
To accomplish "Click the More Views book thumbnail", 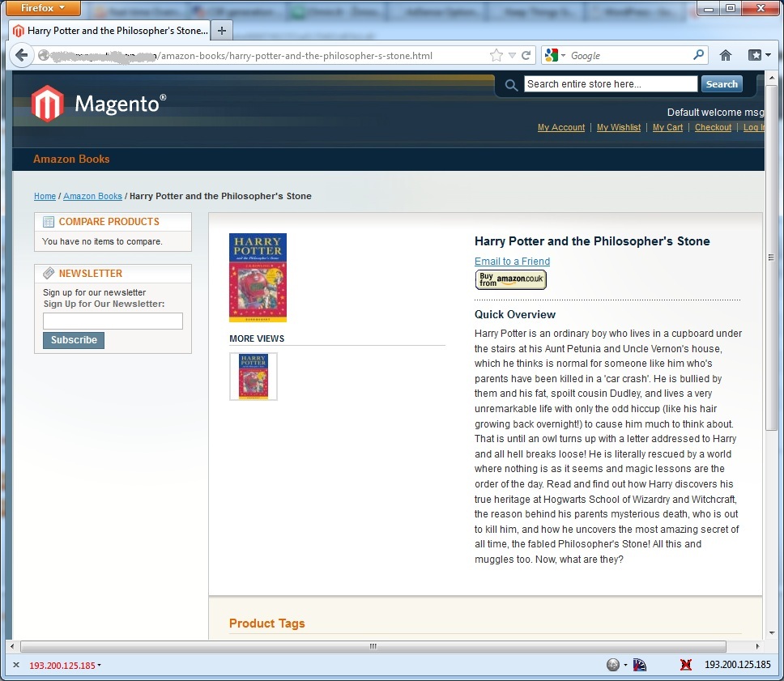I will (254, 377).
